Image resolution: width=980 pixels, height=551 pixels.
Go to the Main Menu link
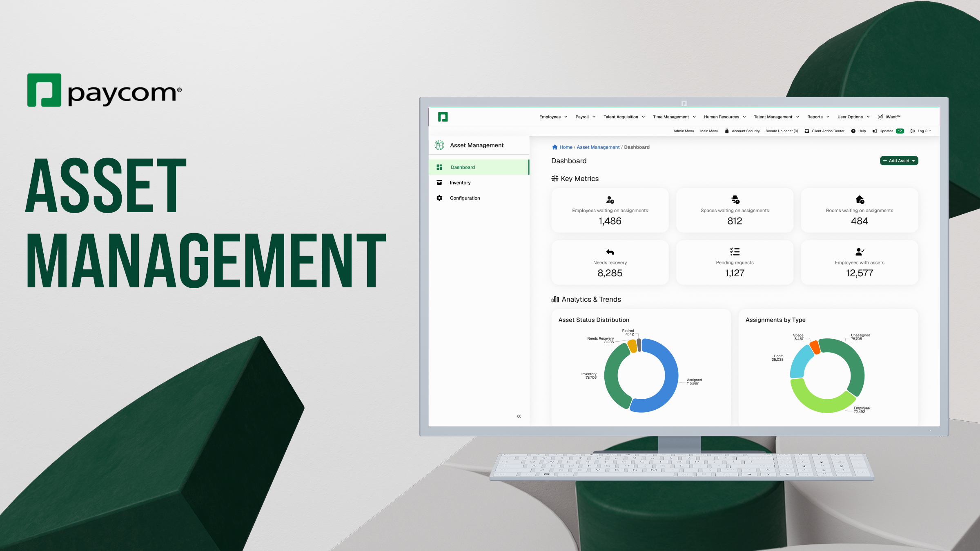point(709,131)
